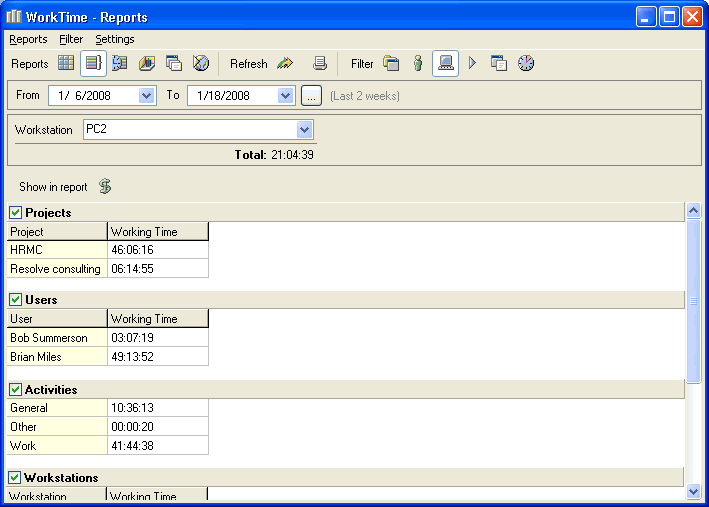Click the User column header
The height and width of the screenshot is (507, 709).
[x=57, y=319]
